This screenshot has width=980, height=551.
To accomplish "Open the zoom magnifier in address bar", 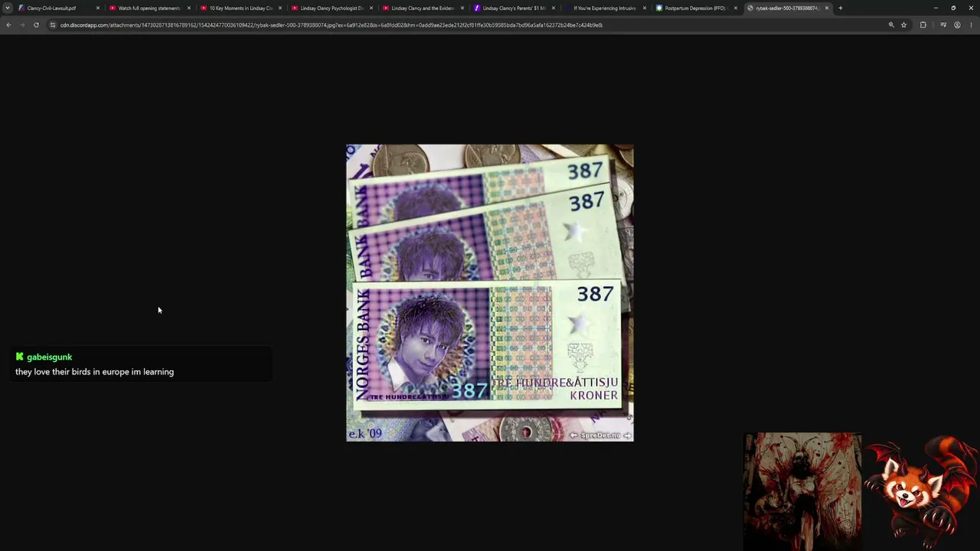I will click(x=891, y=24).
